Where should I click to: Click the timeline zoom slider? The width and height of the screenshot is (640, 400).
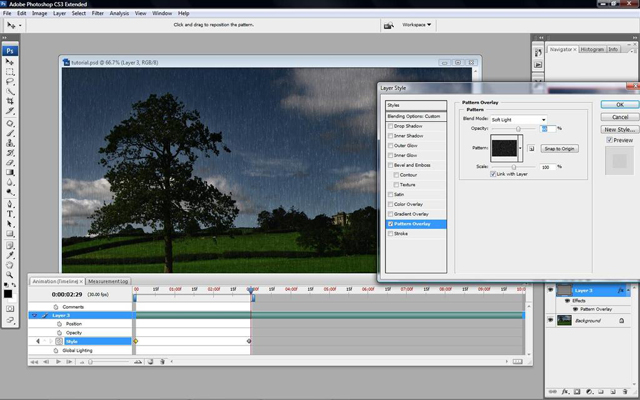91,362
